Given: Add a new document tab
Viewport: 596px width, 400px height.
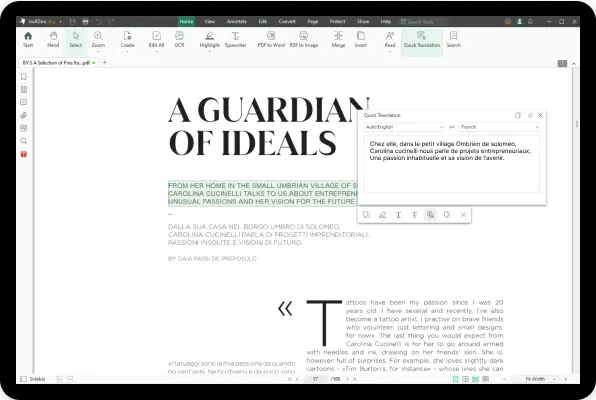Looking at the screenshot, I should click(x=105, y=62).
